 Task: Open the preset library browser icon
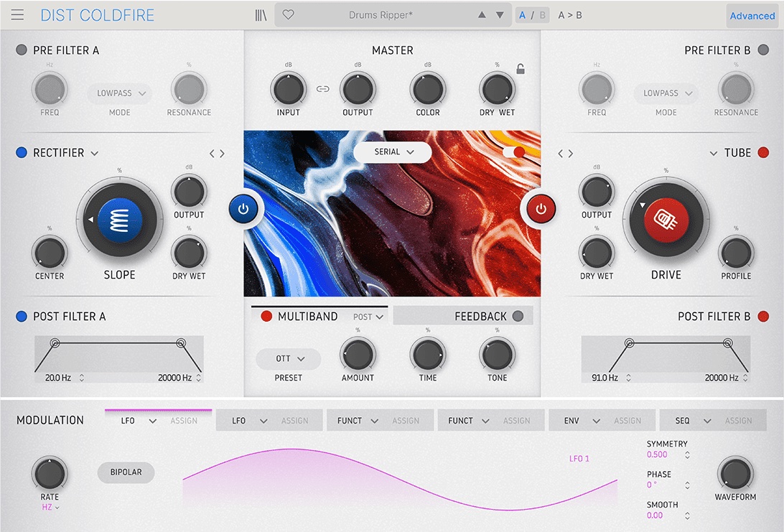point(260,14)
